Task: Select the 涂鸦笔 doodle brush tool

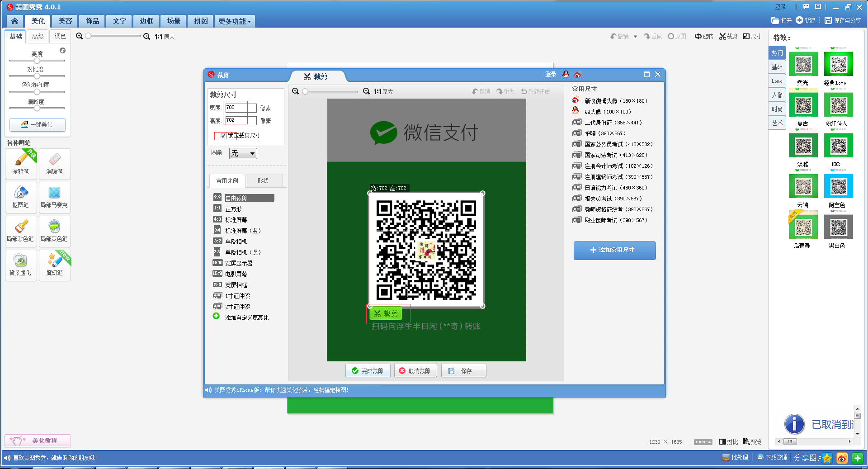Action: 21,163
